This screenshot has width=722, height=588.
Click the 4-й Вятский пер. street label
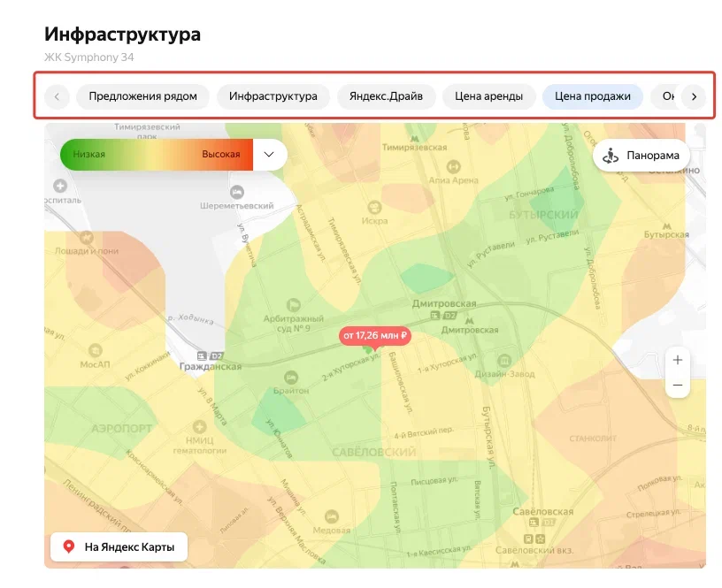424,432
